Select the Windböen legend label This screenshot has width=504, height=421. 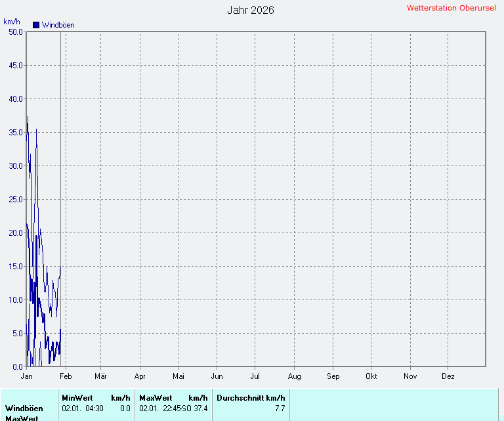pos(58,25)
